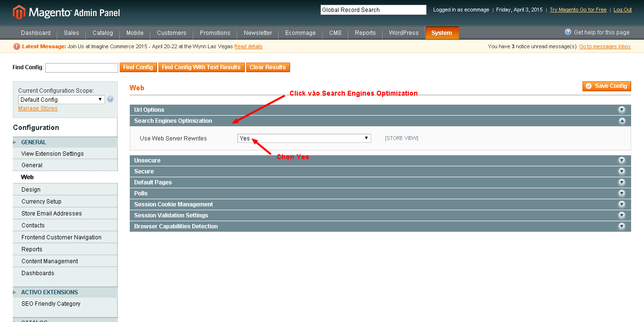This screenshot has width=644, height=322.
Task: Open the Promotions menu
Action: coord(215,33)
